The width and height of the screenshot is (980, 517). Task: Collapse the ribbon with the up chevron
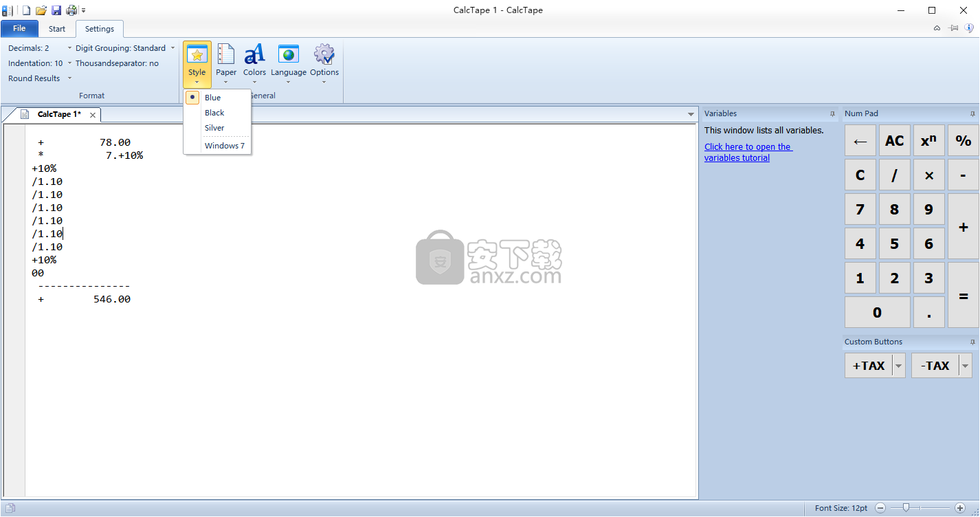click(x=937, y=28)
